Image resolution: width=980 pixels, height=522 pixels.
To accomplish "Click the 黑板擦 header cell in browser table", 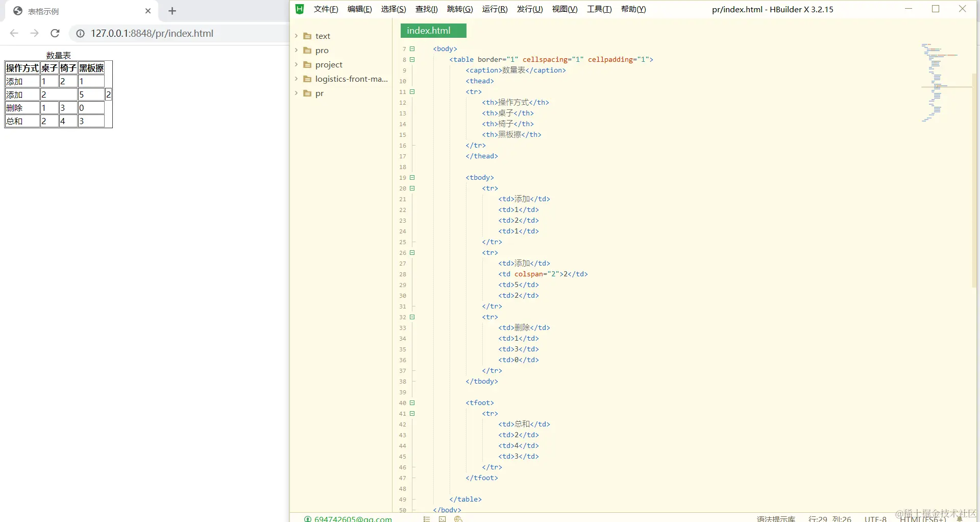I will pyautogui.click(x=91, y=68).
